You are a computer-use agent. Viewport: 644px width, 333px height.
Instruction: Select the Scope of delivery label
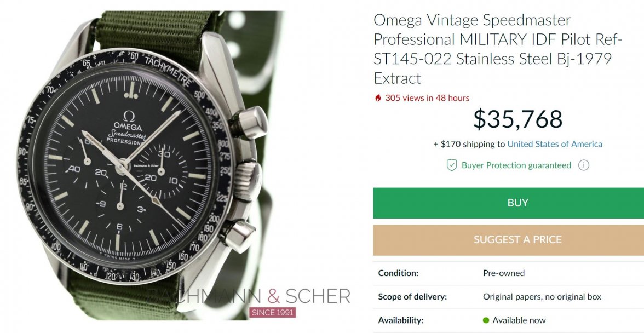coord(412,297)
